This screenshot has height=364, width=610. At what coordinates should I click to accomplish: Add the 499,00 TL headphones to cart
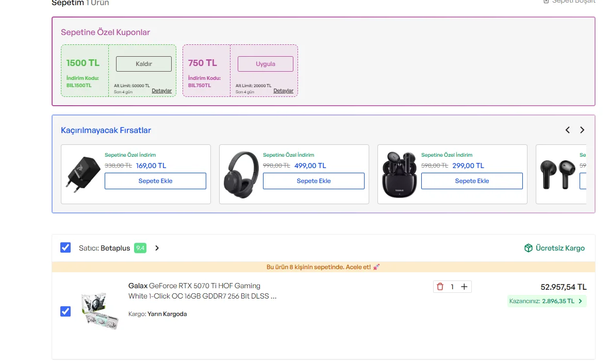(314, 181)
